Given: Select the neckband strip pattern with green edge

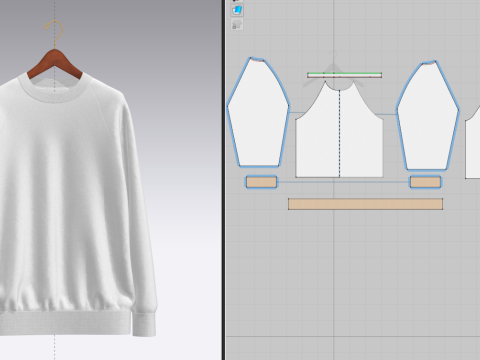Looking at the screenshot, I should (x=344, y=75).
